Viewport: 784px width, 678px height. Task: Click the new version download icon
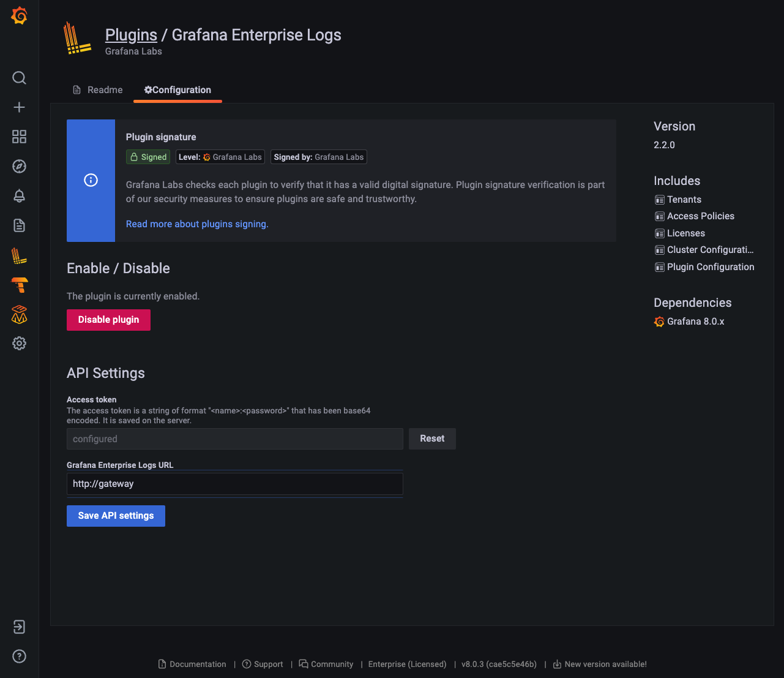[x=557, y=665]
